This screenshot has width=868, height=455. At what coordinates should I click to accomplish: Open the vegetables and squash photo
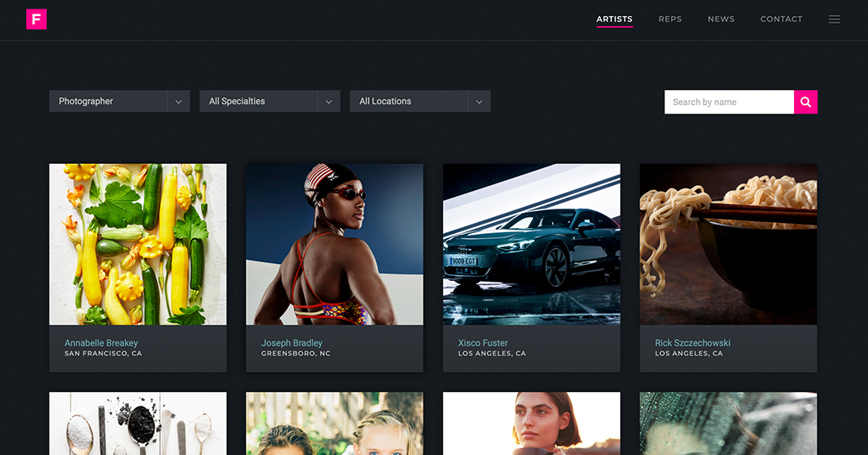click(x=137, y=244)
